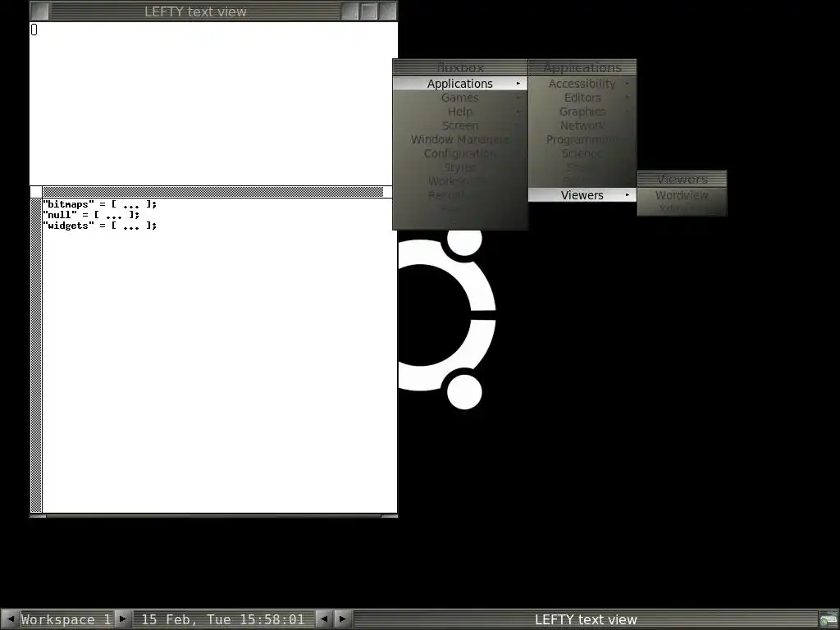The height and width of the screenshot is (630, 840).
Task: Click the LEFTY text view title bar
Action: [195, 11]
